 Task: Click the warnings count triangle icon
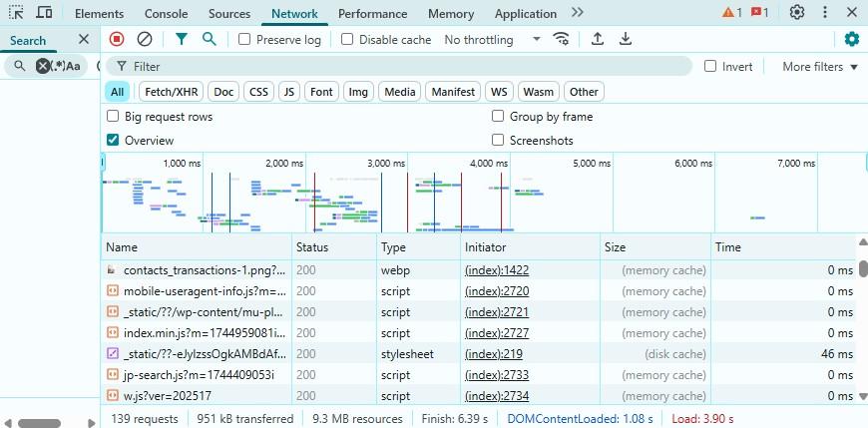(732, 12)
